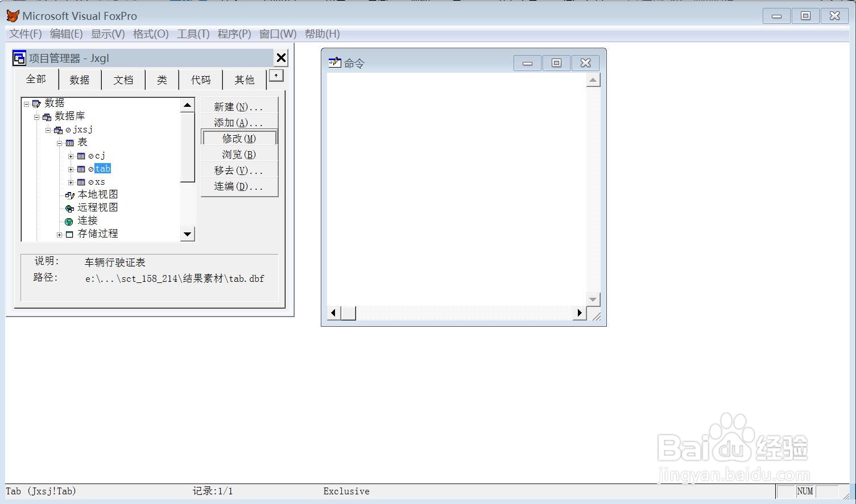Image resolution: width=856 pixels, height=504 pixels.
Task: Switch to the 其他 tab
Action: [245, 80]
